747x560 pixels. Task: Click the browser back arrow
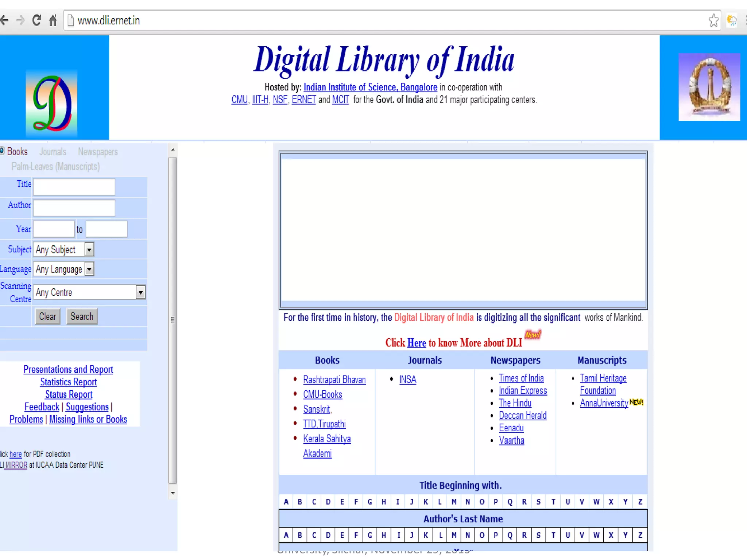tap(4, 20)
